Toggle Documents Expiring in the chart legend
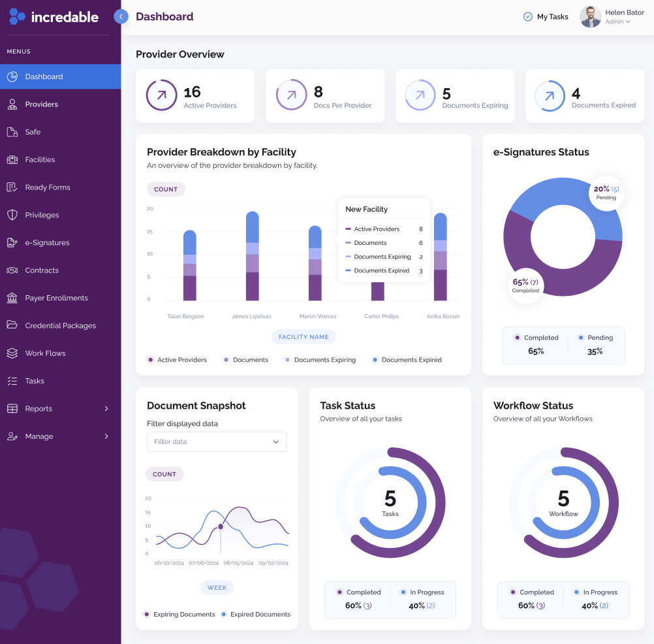 tap(320, 359)
